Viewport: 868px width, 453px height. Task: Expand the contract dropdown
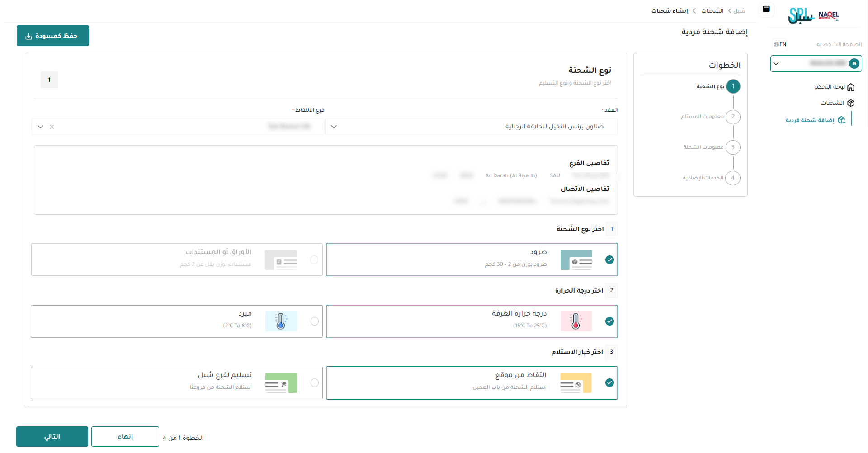334,127
